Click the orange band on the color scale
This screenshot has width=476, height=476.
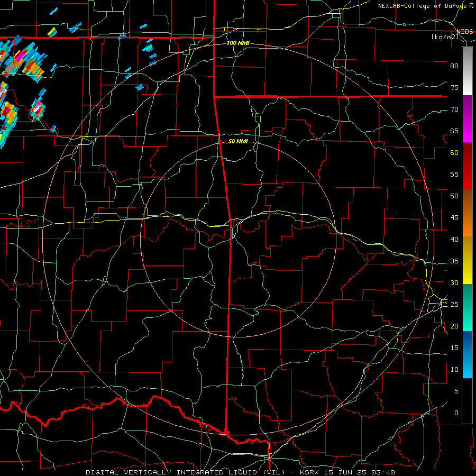click(x=467, y=213)
